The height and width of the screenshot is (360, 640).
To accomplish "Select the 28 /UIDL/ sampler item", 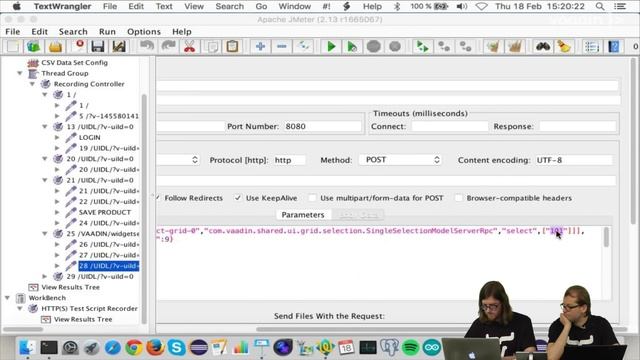I will (x=109, y=266).
